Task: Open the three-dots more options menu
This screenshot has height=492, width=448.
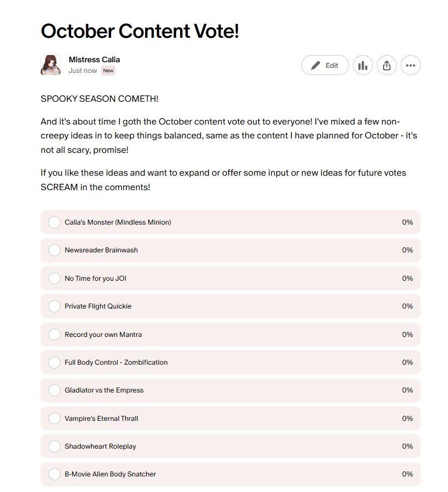Action: click(x=411, y=65)
